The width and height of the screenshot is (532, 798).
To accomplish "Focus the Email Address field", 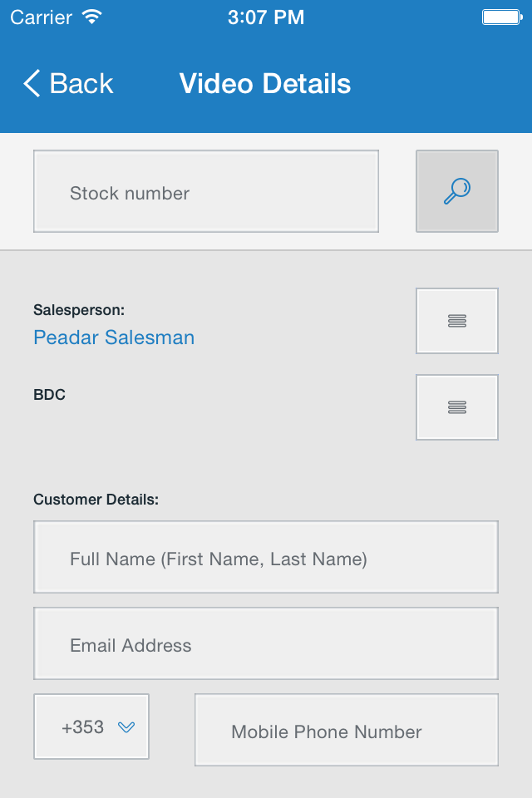I will click(266, 643).
